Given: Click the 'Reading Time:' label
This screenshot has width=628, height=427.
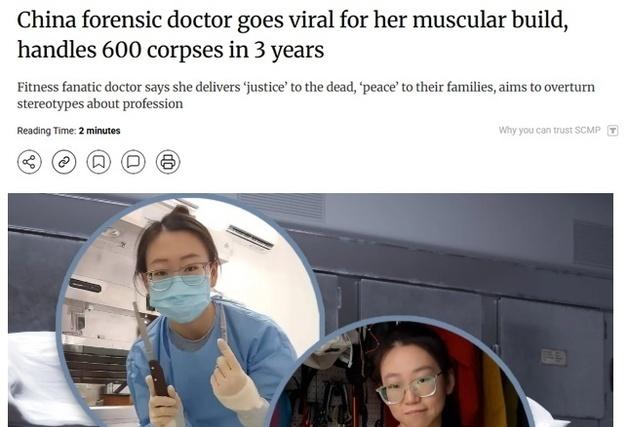Looking at the screenshot, I should [x=46, y=131].
